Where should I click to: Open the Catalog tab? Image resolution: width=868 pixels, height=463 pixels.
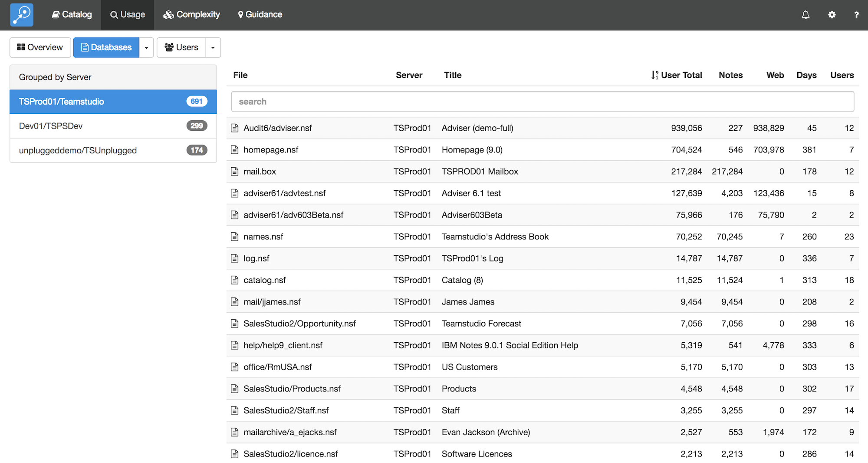72,15
